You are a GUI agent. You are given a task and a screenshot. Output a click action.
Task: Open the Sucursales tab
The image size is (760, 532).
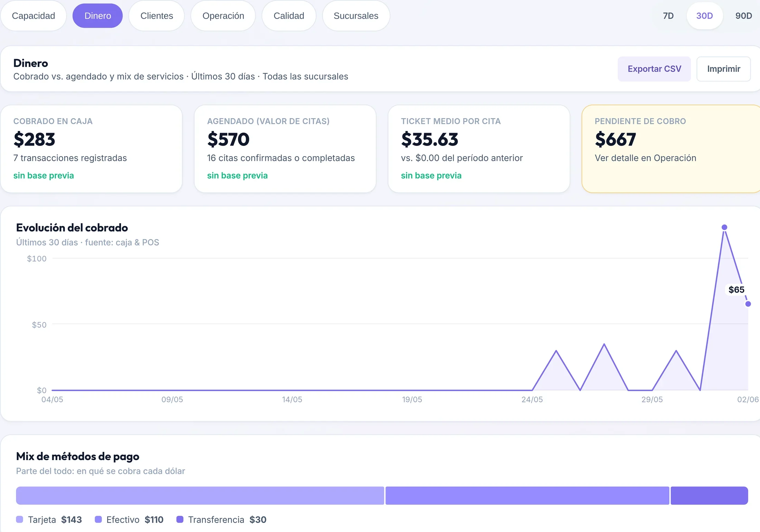(356, 16)
